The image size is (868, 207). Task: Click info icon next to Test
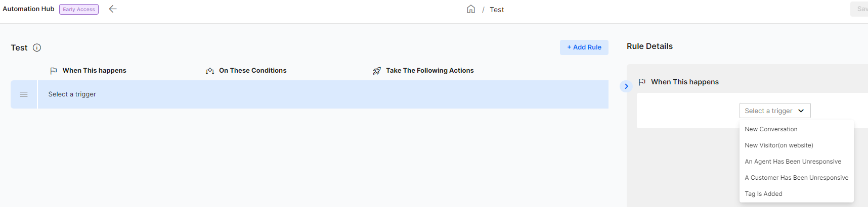(x=37, y=47)
